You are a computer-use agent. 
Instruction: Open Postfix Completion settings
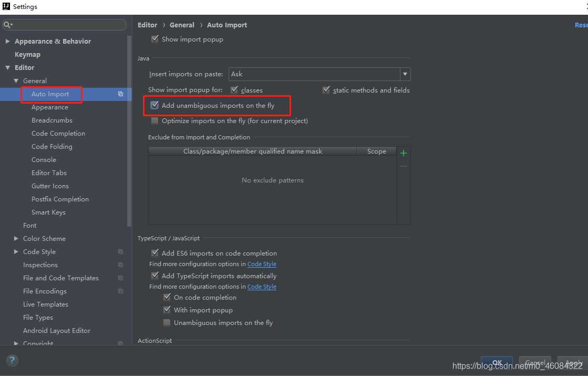pos(60,199)
